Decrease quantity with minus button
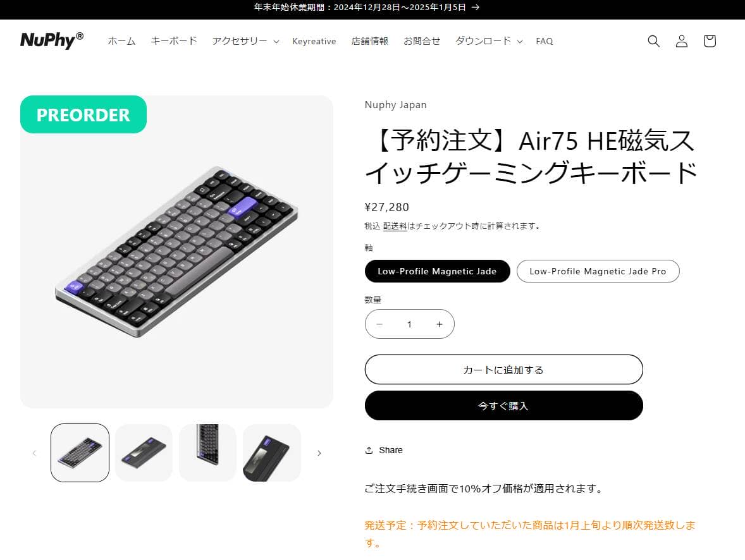 coord(379,324)
